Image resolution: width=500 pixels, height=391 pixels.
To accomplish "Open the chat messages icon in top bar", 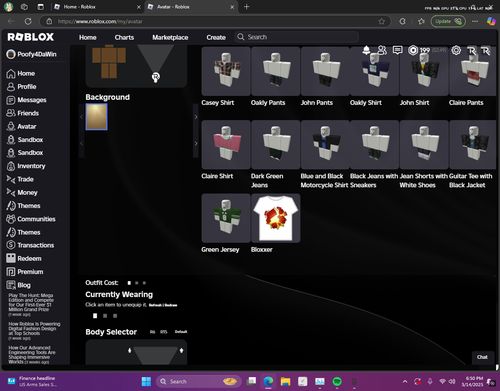I will (397, 50).
